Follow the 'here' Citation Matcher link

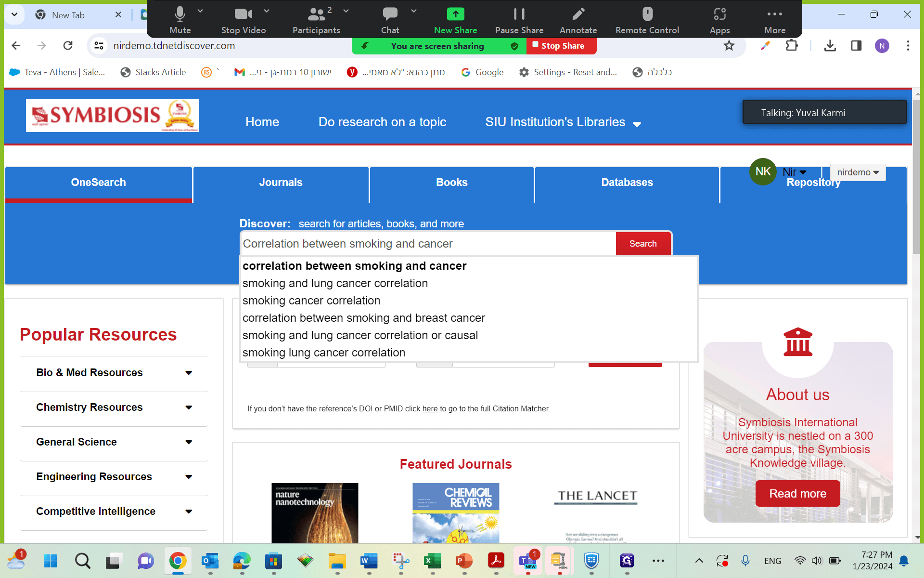tap(430, 409)
